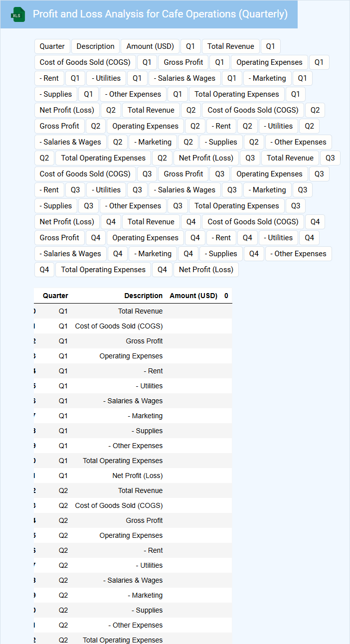This screenshot has width=350, height=644.
Task: Click the green XLS file icon
Action: tap(18, 15)
